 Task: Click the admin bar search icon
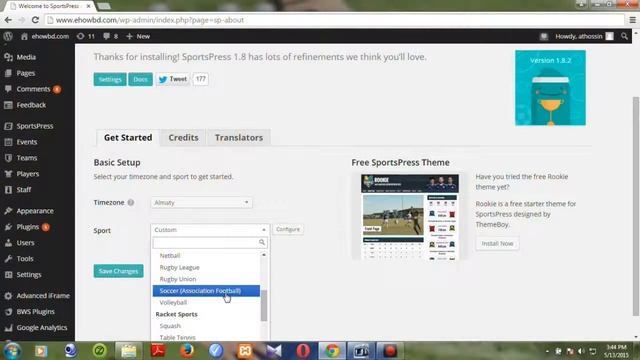(x=624, y=36)
